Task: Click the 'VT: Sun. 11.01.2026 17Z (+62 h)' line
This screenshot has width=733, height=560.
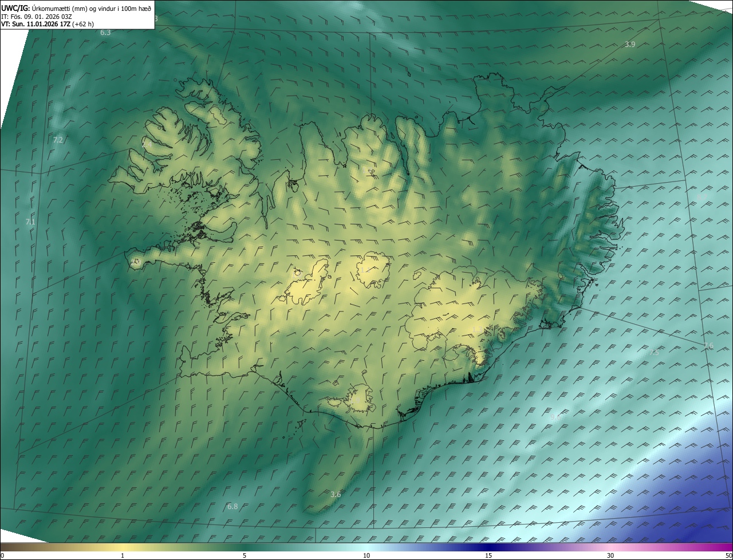Action: pos(48,24)
